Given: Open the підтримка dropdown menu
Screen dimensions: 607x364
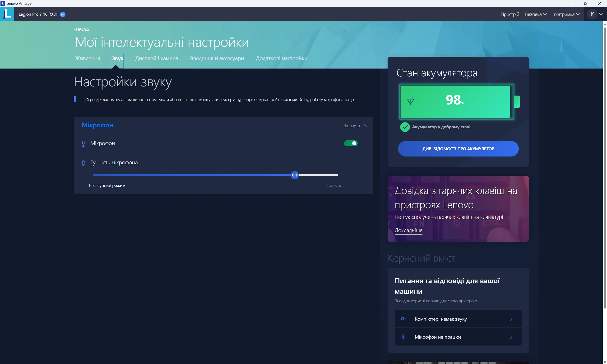Looking at the screenshot, I should point(566,14).
